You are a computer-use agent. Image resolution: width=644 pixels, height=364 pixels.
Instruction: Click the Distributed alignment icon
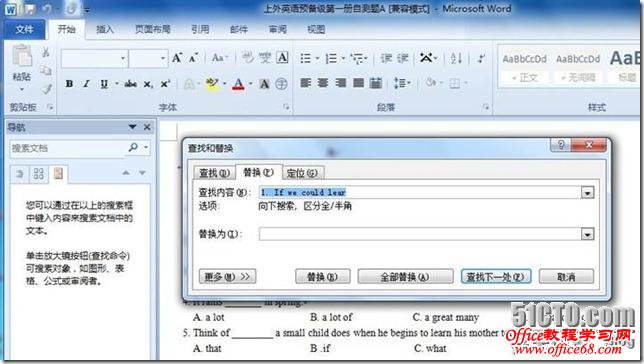(x=376, y=83)
